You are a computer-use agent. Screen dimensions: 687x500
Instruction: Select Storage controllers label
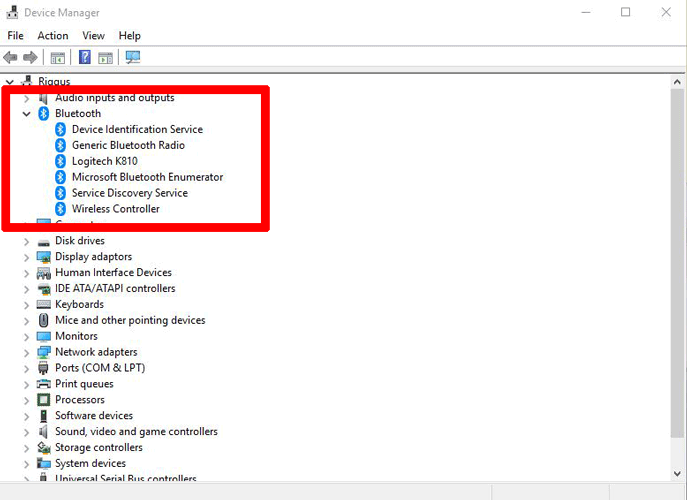coord(99,447)
